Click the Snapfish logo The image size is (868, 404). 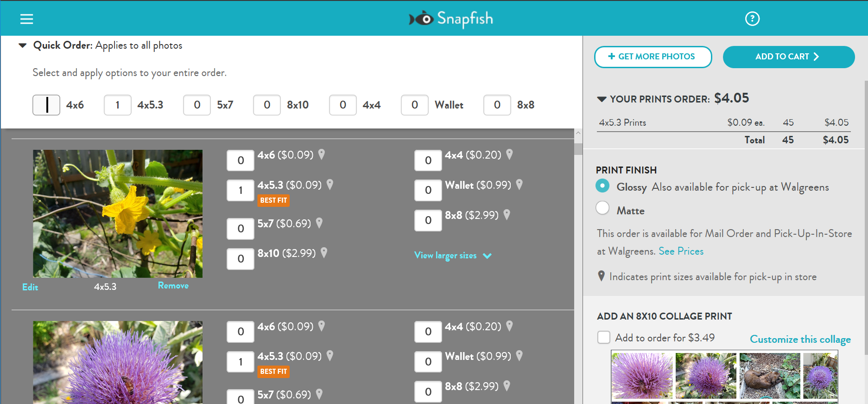(x=450, y=19)
